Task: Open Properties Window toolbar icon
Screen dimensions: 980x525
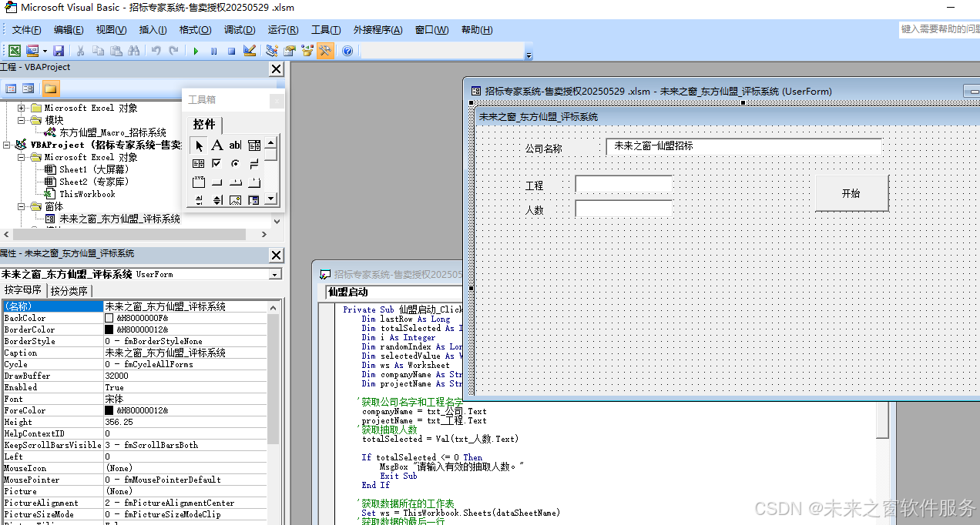Action: coord(290,51)
